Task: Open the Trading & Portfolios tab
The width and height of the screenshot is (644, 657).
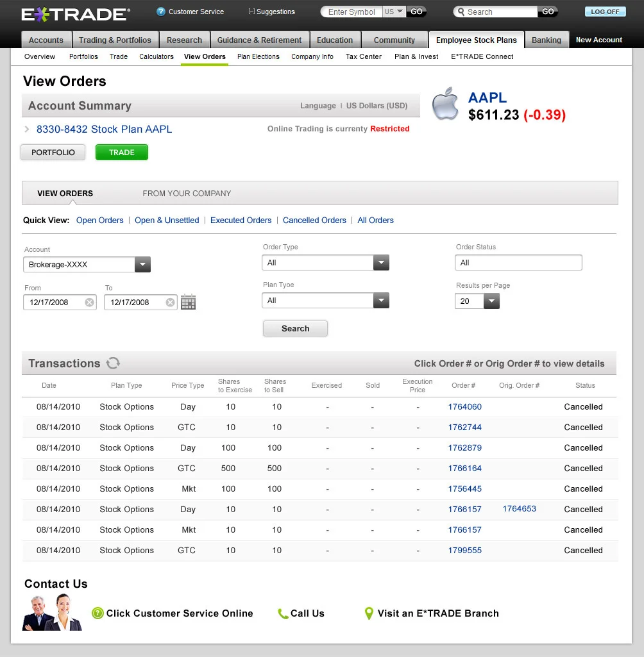Action: coord(115,40)
